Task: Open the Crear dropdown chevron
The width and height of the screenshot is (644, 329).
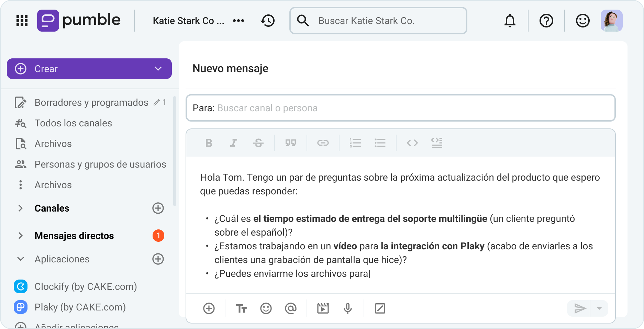Action: coord(158,69)
